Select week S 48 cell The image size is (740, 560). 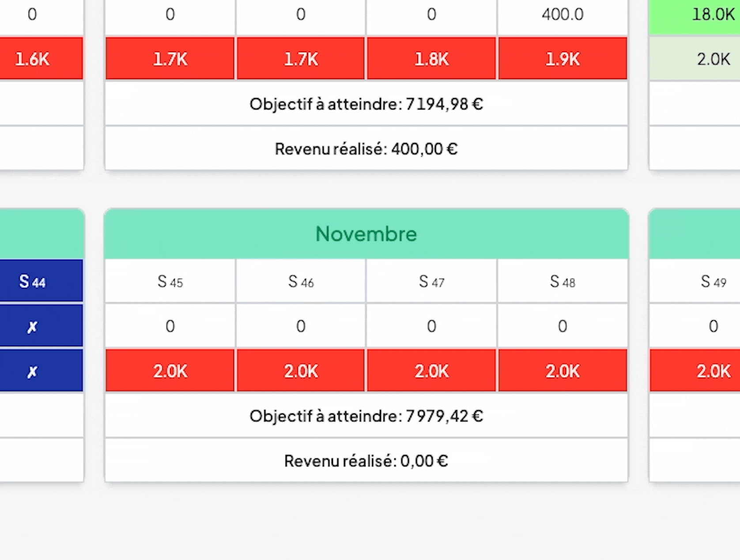pos(563,281)
